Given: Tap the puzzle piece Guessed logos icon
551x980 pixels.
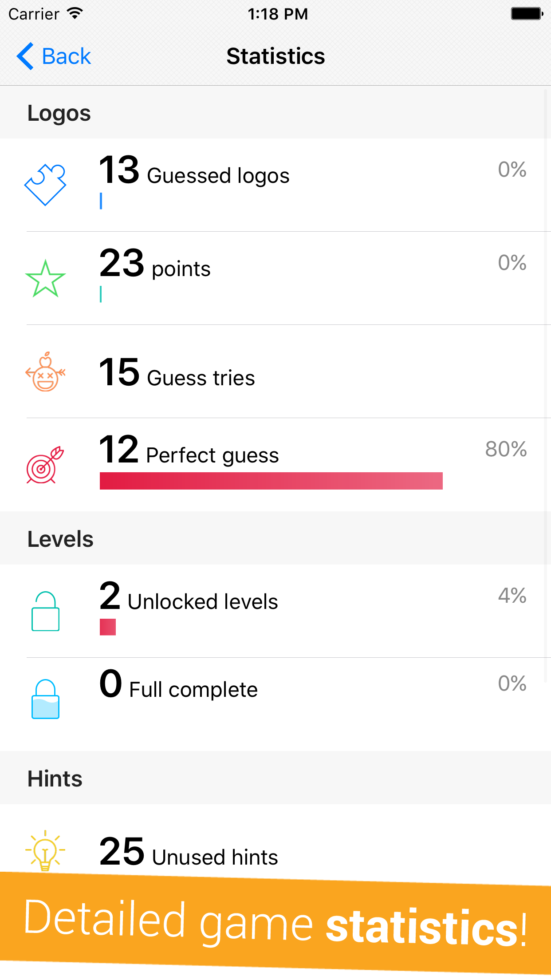Looking at the screenshot, I should tap(45, 185).
